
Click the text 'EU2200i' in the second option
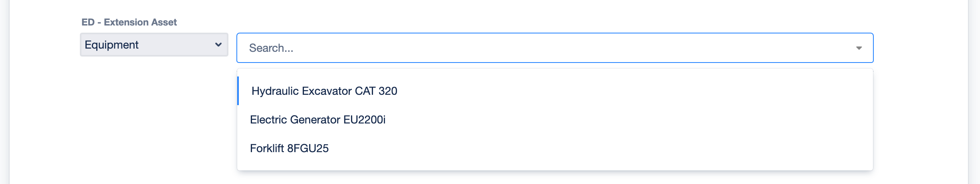click(x=364, y=120)
